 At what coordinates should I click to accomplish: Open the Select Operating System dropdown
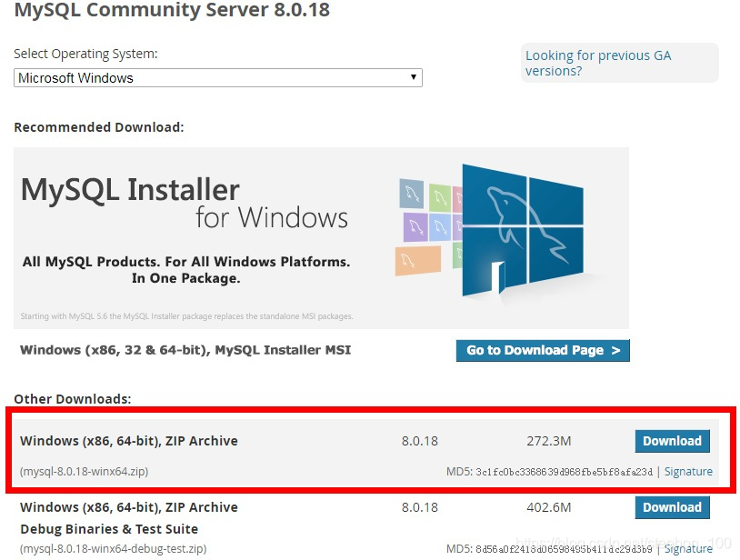tap(218, 78)
